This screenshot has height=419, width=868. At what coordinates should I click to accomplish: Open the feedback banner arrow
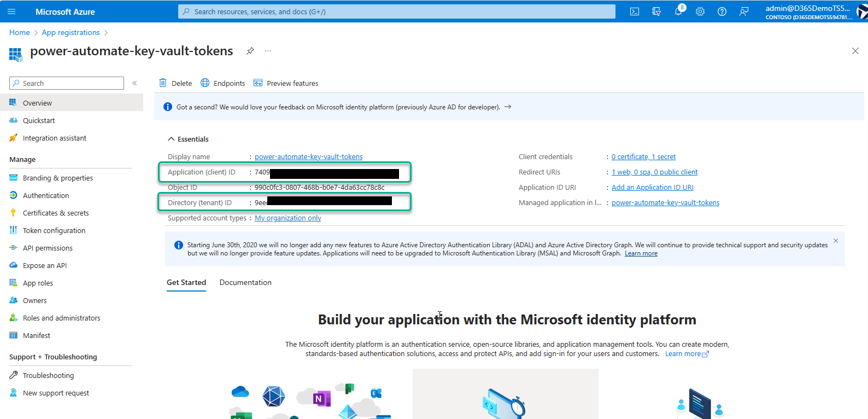pos(508,107)
